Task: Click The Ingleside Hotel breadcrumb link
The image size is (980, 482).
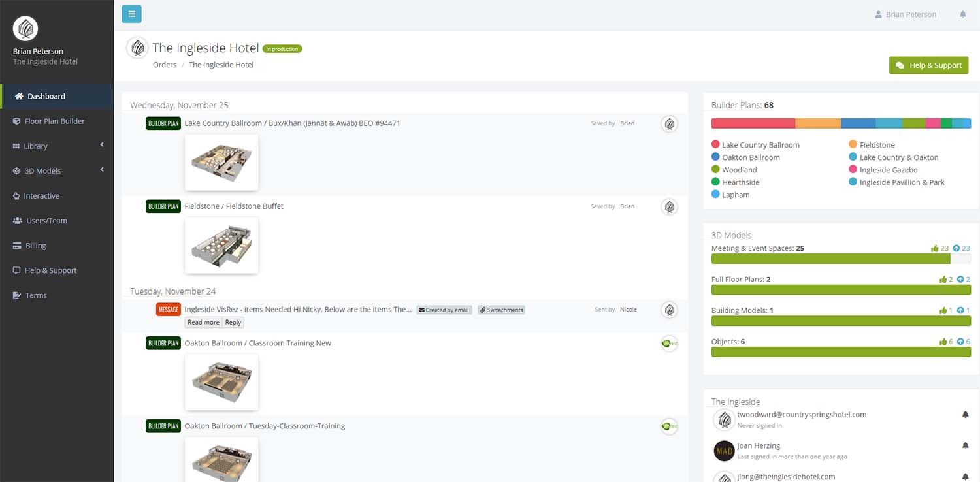Action: coord(221,65)
